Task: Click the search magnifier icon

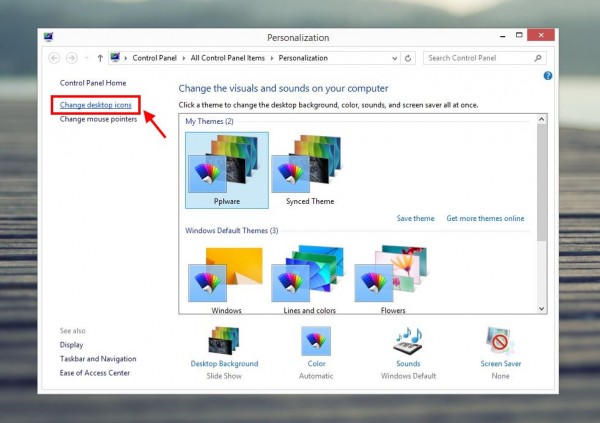Action: tap(538, 58)
